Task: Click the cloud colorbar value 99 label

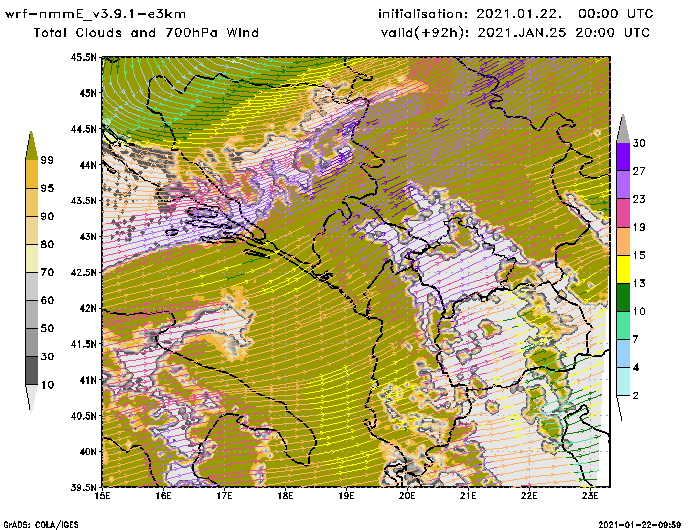Action: tap(47, 160)
